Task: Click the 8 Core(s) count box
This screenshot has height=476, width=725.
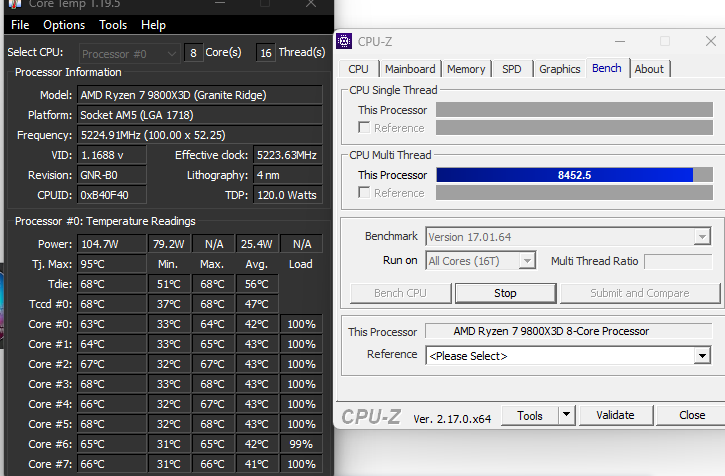Action: pyautogui.click(x=193, y=53)
